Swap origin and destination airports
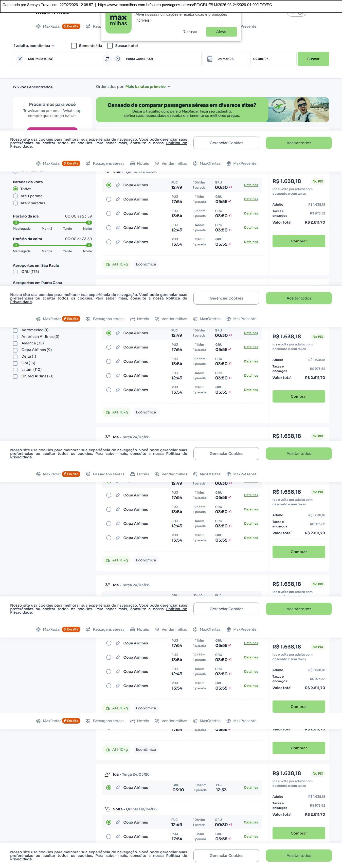The image size is (342, 868). (x=107, y=59)
